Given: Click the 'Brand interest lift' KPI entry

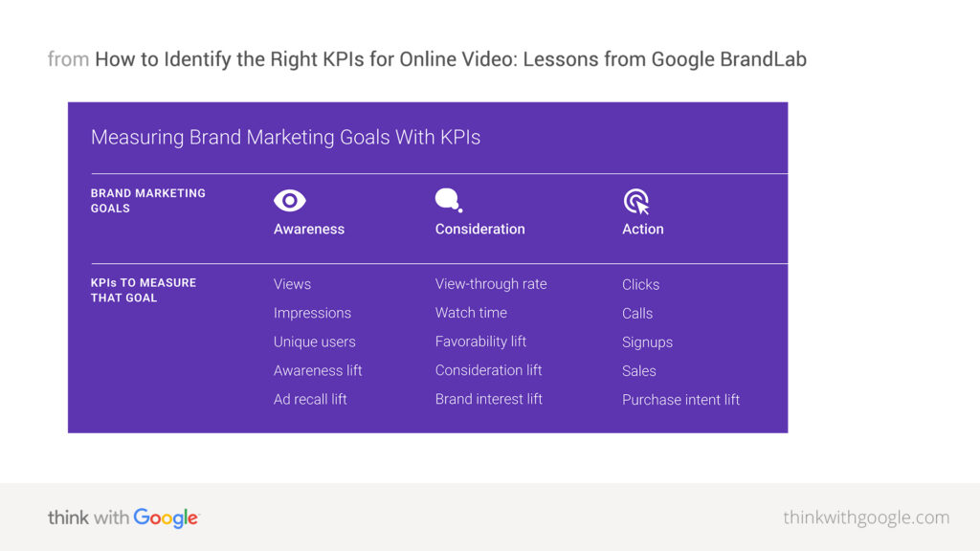Looking at the screenshot, I should coord(489,399).
